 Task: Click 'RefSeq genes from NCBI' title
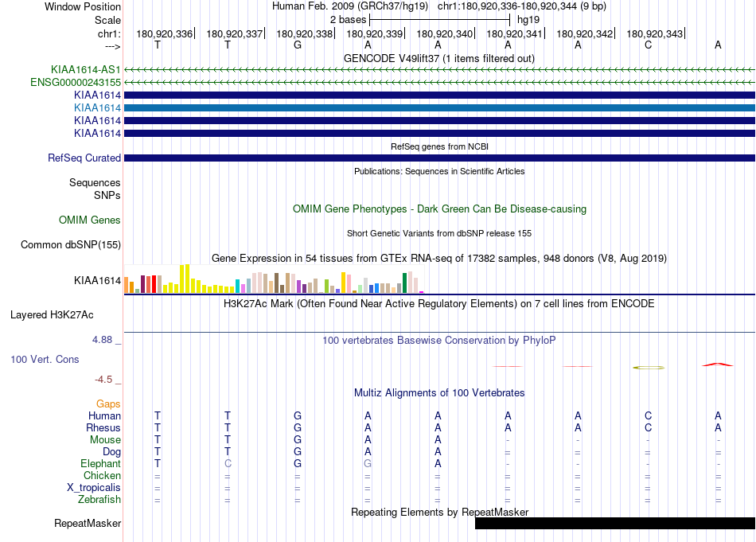tap(440, 146)
